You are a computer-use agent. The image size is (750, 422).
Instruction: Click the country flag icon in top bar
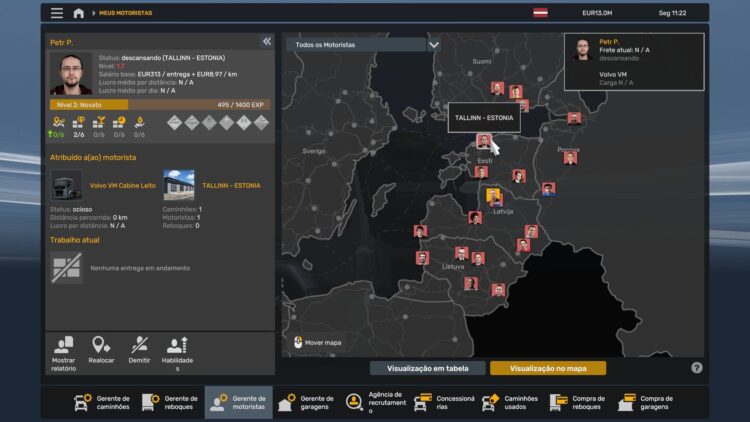click(540, 13)
